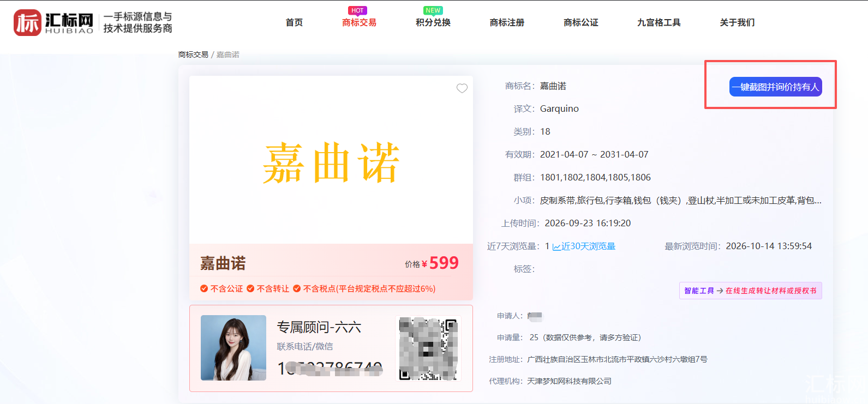The width and height of the screenshot is (868, 404).
Task: Open the 关于我们 nav item
Action: click(x=737, y=22)
